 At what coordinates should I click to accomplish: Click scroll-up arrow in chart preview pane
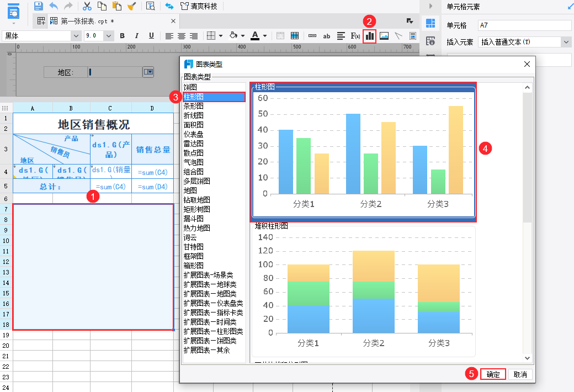[527, 88]
